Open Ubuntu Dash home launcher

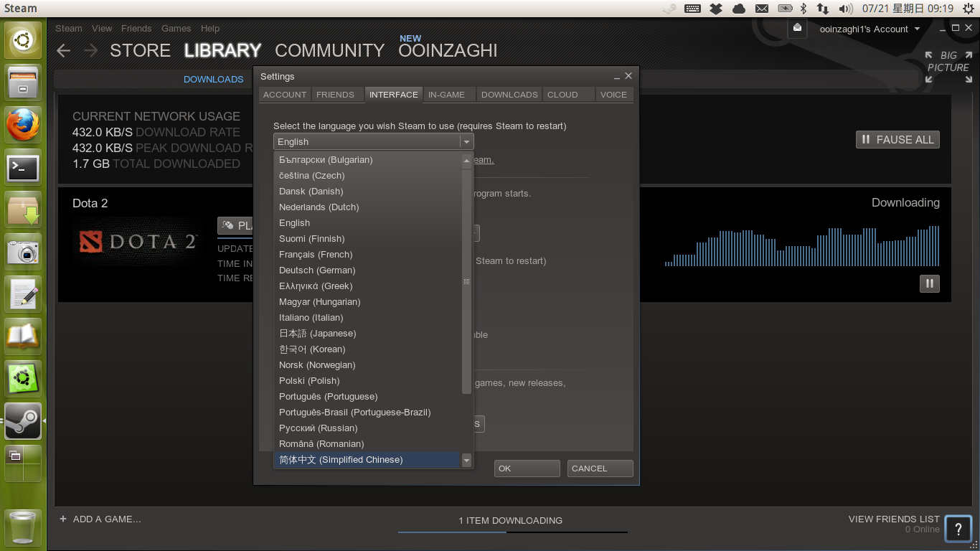point(23,40)
